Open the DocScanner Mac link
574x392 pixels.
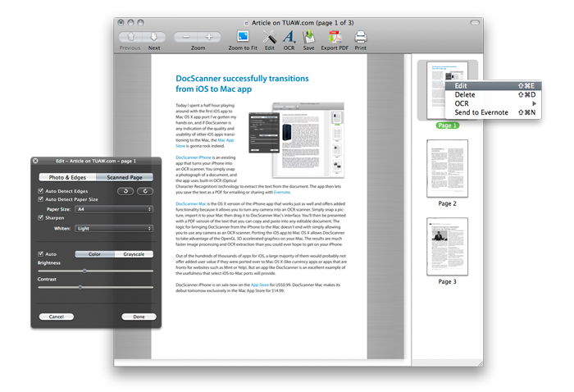pos(191,203)
